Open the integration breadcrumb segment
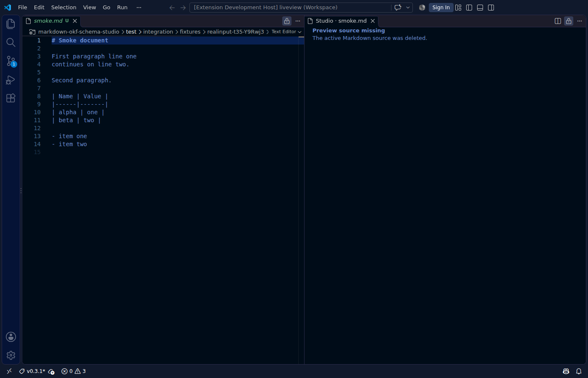The height and width of the screenshot is (378, 588). click(x=158, y=32)
